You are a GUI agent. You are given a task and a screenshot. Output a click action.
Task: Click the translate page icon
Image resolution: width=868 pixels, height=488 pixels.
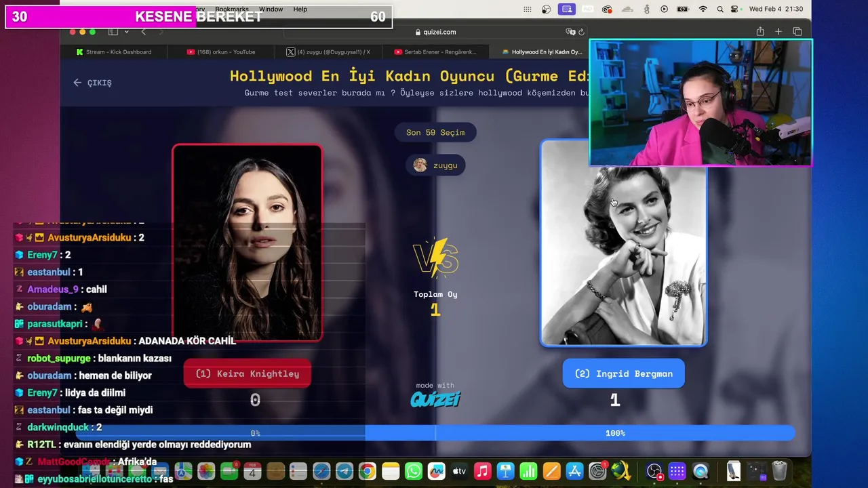click(570, 32)
